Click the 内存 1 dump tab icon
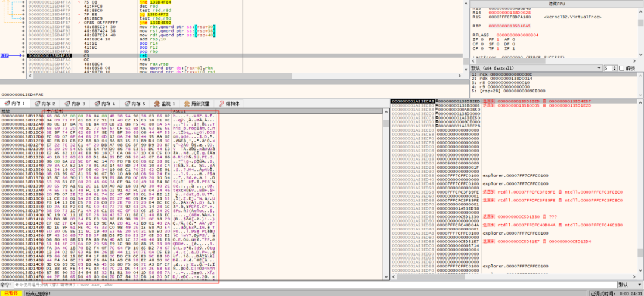 [x=6, y=104]
